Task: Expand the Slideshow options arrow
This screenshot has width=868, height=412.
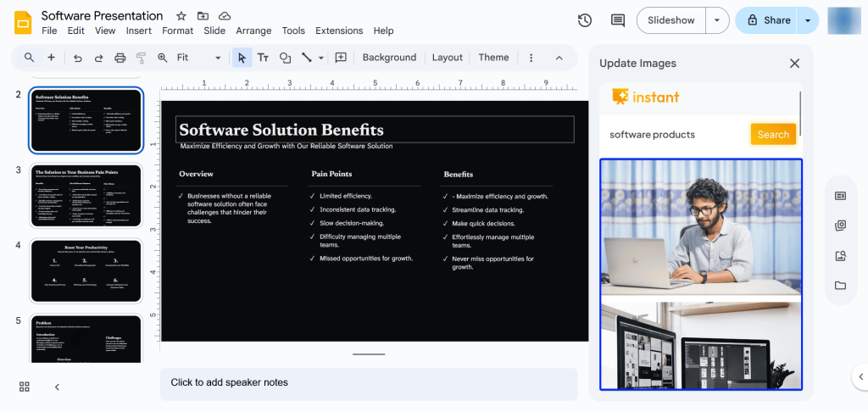Action: pyautogui.click(x=717, y=20)
